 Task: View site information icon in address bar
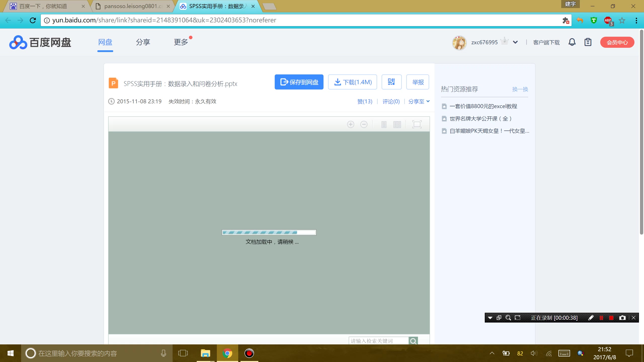tap(47, 20)
